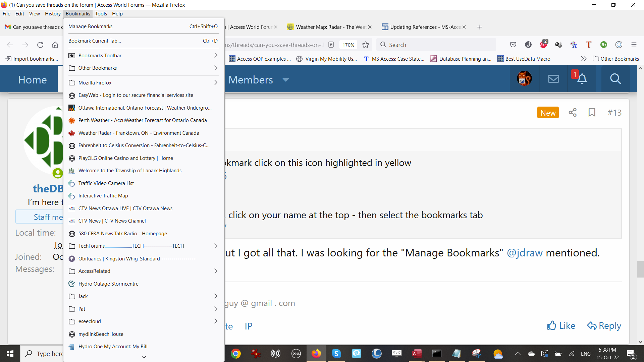Open the Members dropdown arrow

pos(286,80)
